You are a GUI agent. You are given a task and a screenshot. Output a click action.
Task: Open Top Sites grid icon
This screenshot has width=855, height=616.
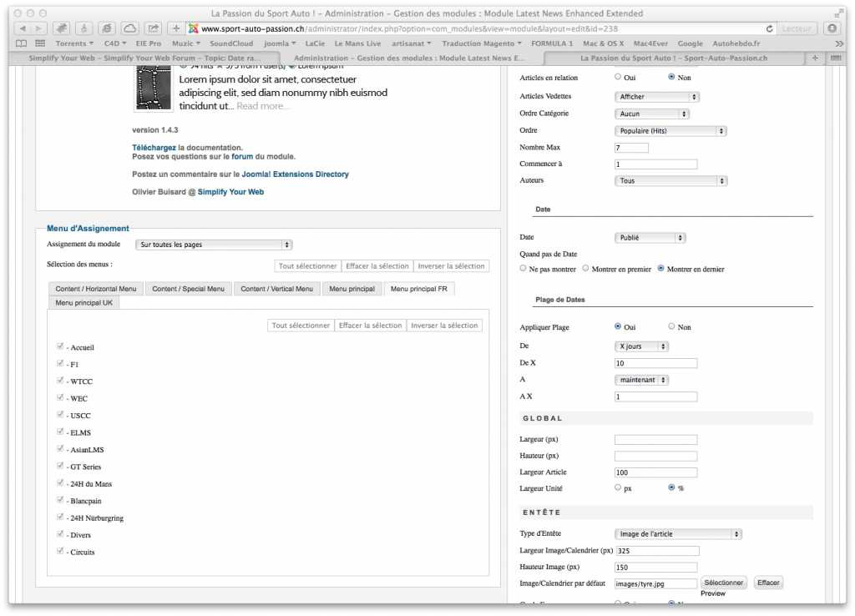(x=40, y=43)
